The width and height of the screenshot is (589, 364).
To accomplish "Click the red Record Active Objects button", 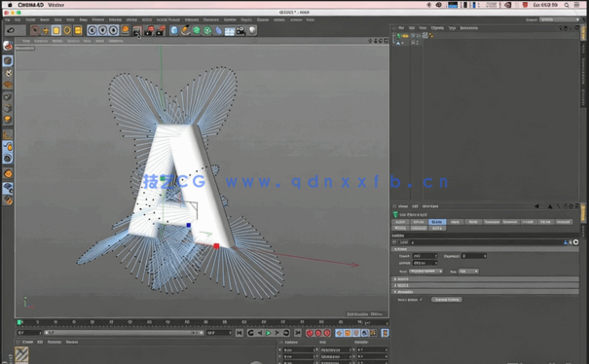I will [x=310, y=333].
